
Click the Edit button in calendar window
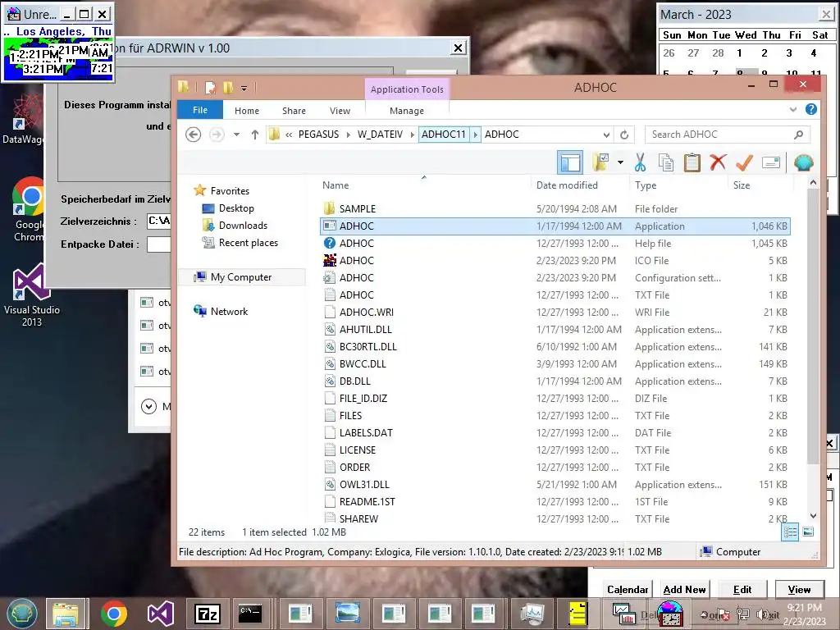click(x=742, y=589)
